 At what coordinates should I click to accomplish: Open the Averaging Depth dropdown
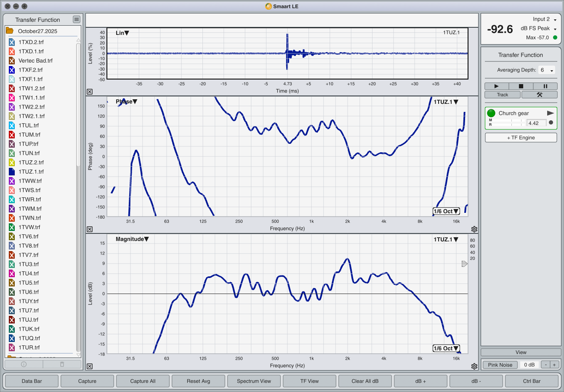[547, 70]
